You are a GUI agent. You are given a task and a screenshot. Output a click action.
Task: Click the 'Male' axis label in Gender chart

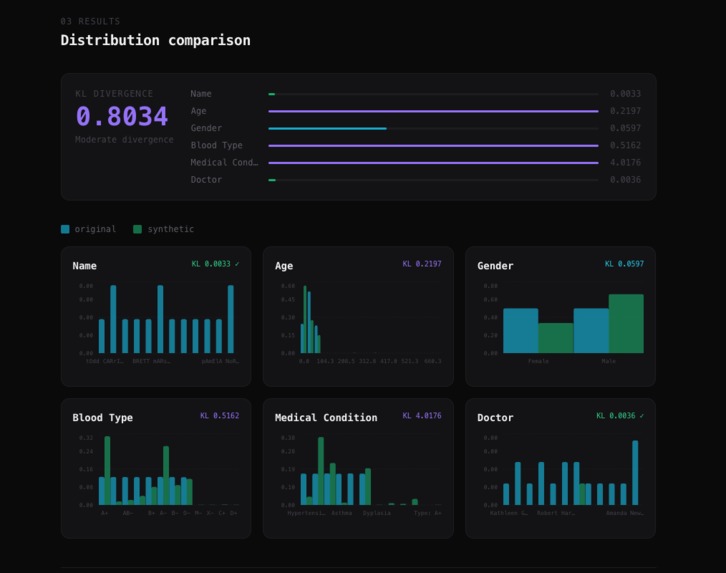pyautogui.click(x=608, y=361)
